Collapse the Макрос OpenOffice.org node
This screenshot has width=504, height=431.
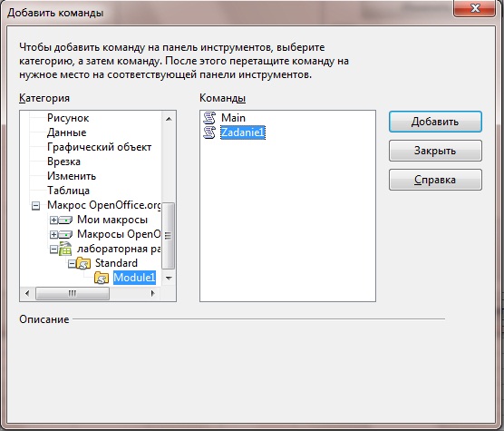(36, 206)
